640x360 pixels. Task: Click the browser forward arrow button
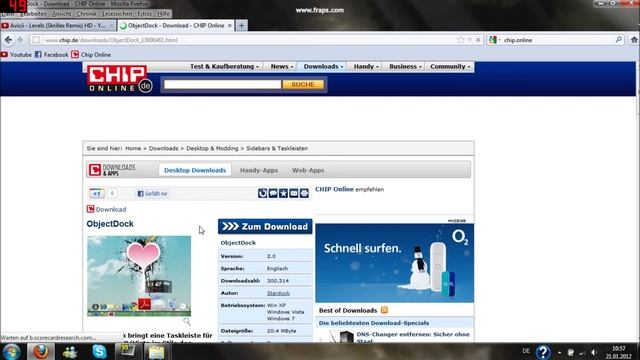pos(20,40)
